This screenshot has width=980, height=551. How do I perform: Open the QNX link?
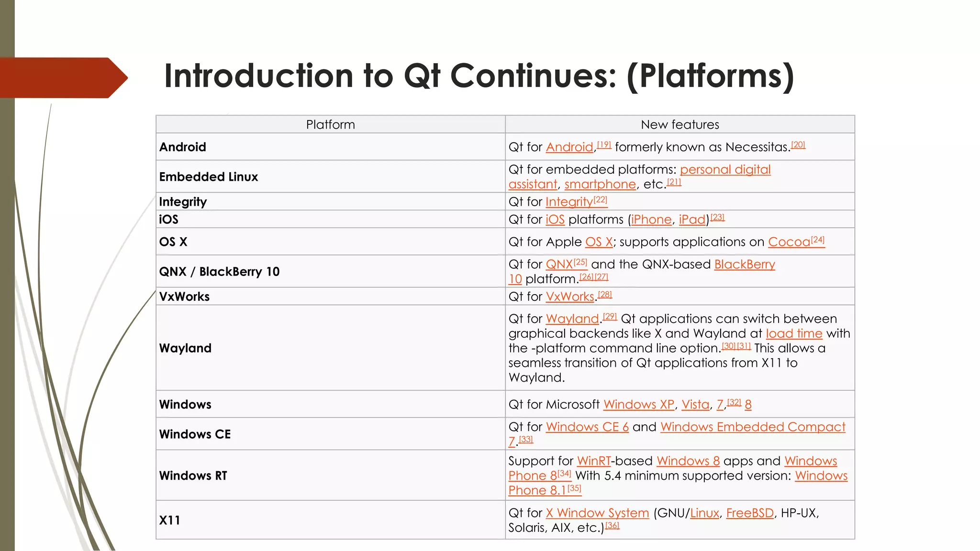point(559,264)
